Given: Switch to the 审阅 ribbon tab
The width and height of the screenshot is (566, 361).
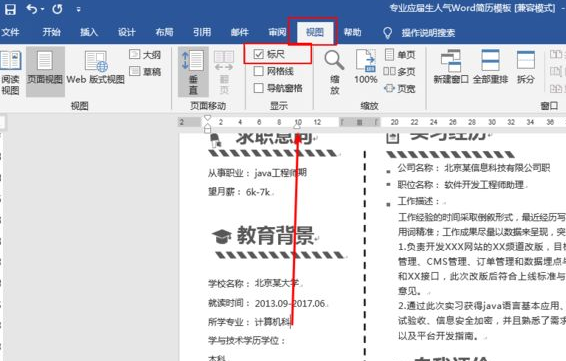Looking at the screenshot, I should pyautogui.click(x=277, y=32).
